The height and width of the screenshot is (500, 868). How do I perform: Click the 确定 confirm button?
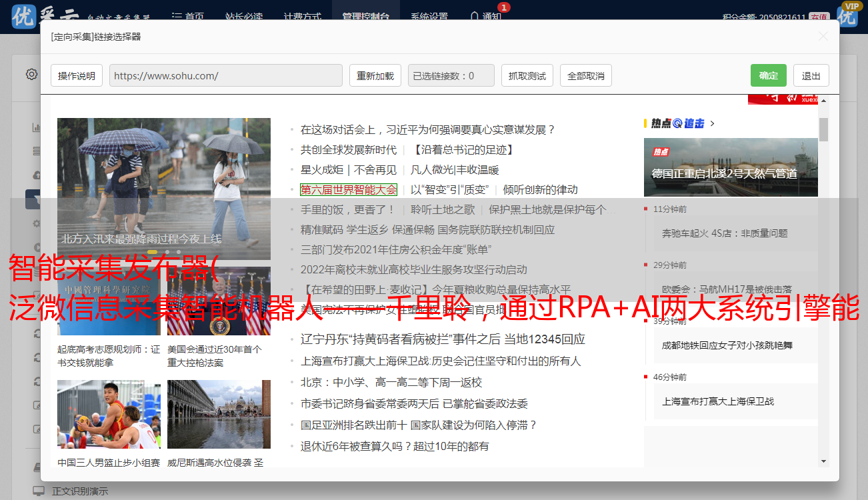[768, 75]
